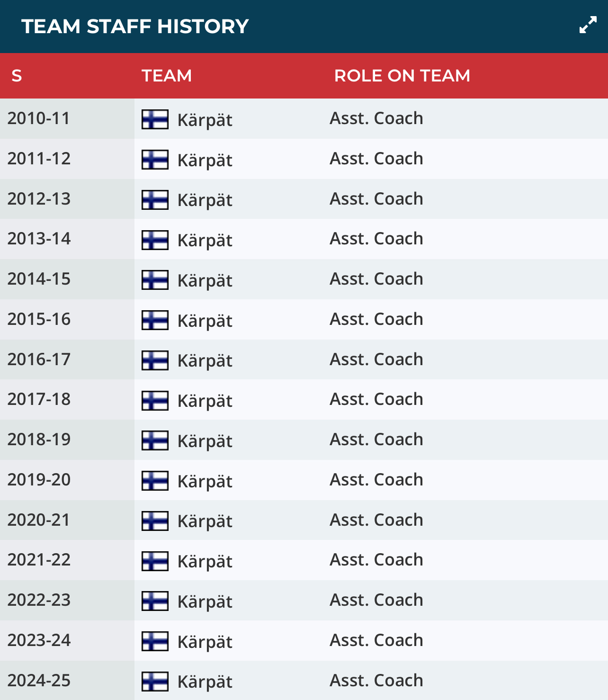
Task: Click the Finland flag in 2016-17 row
Action: tap(155, 360)
